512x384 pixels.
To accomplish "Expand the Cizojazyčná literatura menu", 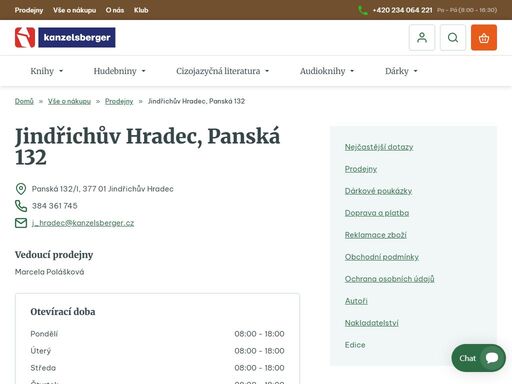I will pyautogui.click(x=222, y=71).
